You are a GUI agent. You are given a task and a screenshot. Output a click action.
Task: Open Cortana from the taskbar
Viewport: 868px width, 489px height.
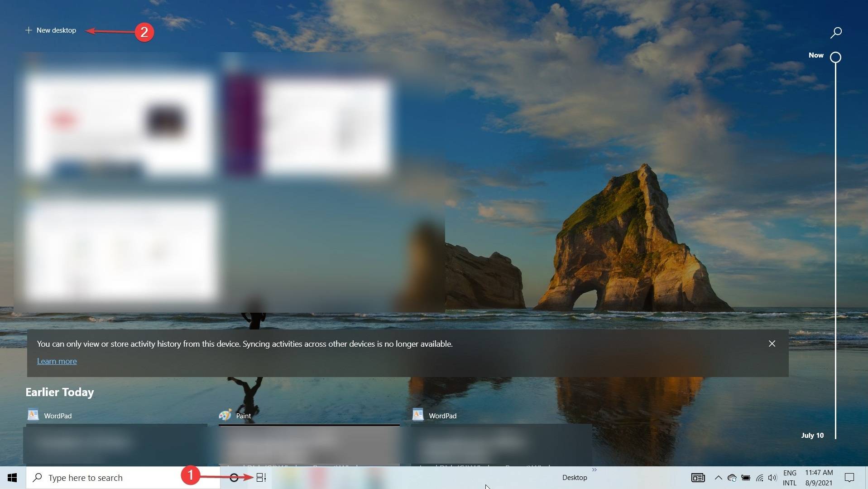[235, 477]
